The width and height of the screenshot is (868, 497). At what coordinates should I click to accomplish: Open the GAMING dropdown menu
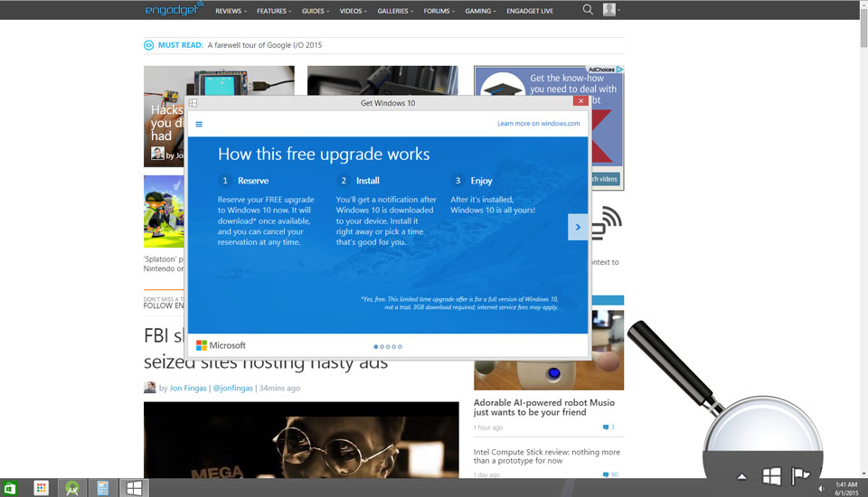pyautogui.click(x=480, y=11)
